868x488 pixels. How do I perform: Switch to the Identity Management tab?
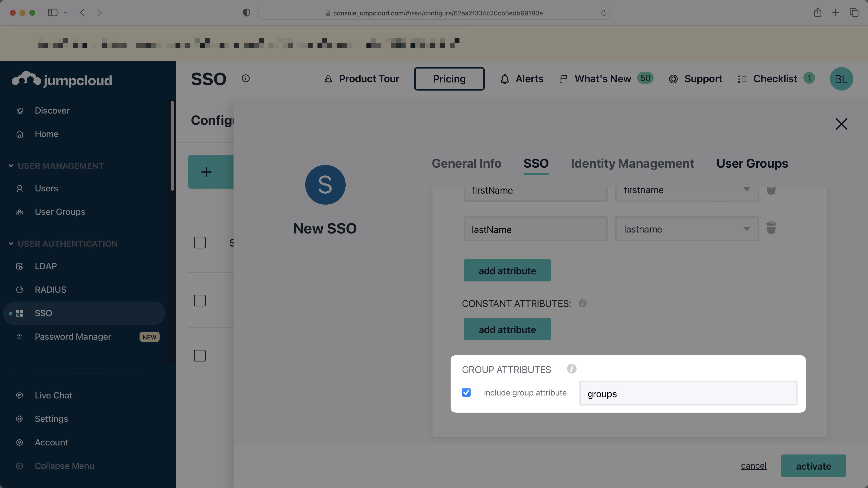pos(633,163)
